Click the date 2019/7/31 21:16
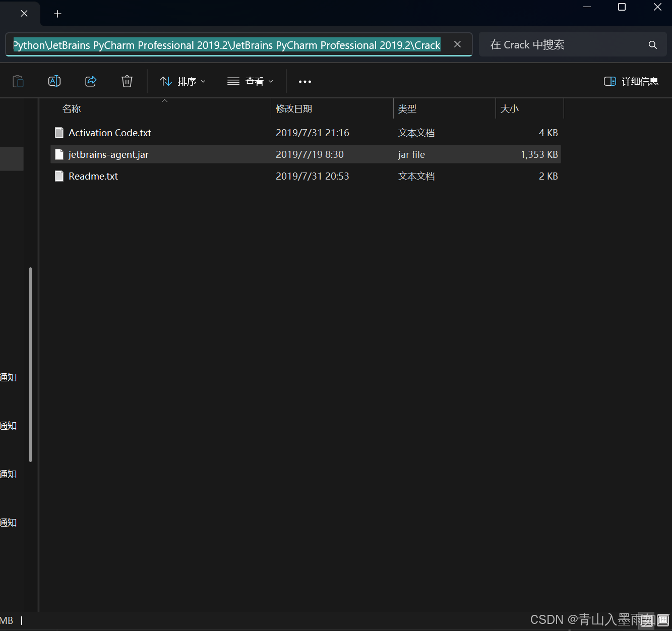Image resolution: width=672 pixels, height=631 pixels. tap(313, 133)
